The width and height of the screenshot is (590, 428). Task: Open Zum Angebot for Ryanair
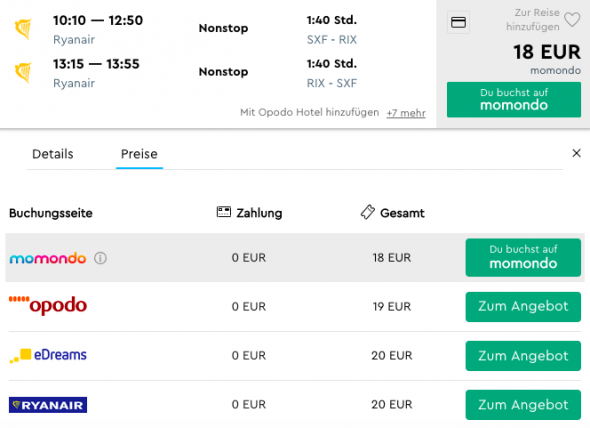[x=523, y=405]
